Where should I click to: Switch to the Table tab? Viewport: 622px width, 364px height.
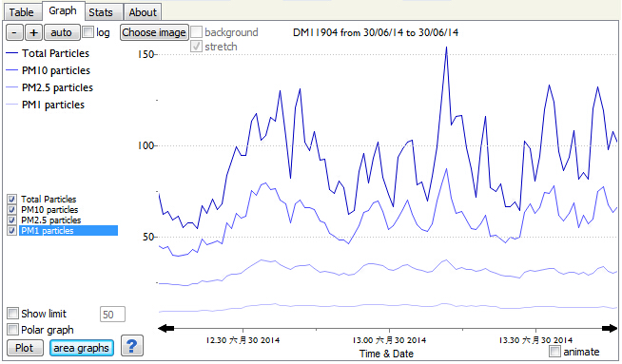22,12
